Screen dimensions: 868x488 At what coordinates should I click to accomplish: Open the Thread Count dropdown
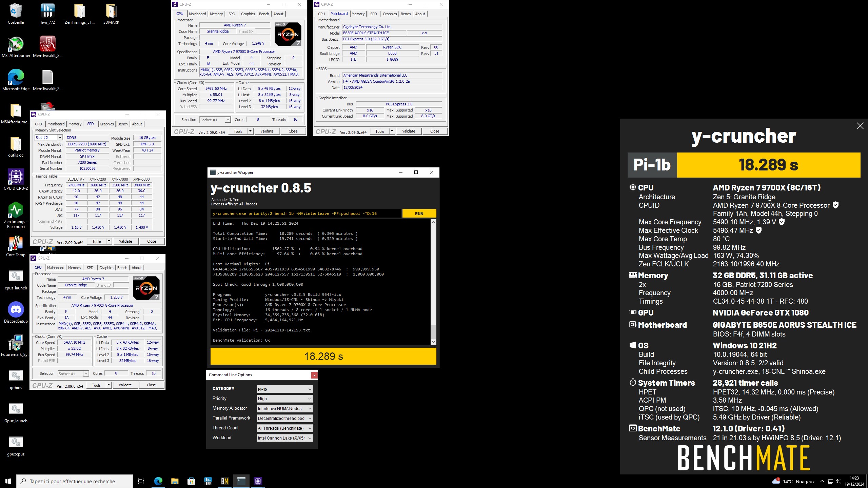(x=284, y=428)
